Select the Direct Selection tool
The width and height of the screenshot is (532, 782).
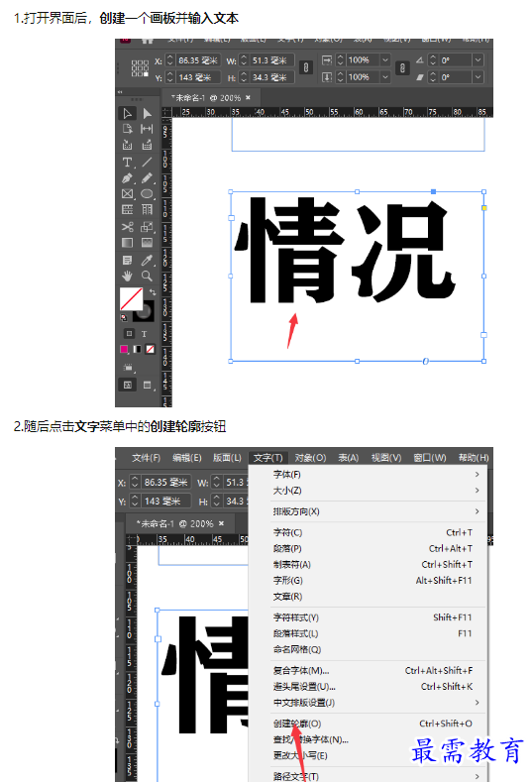click(x=147, y=114)
